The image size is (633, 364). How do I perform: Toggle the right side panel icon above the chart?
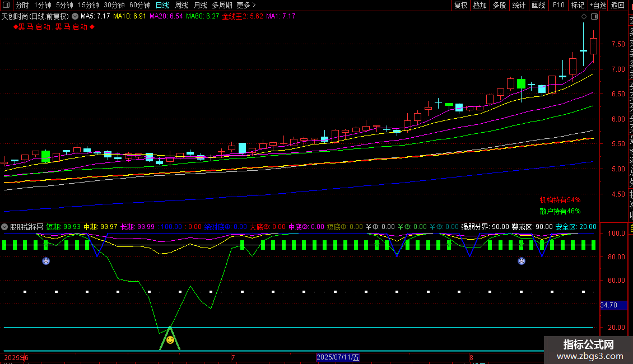(594, 17)
